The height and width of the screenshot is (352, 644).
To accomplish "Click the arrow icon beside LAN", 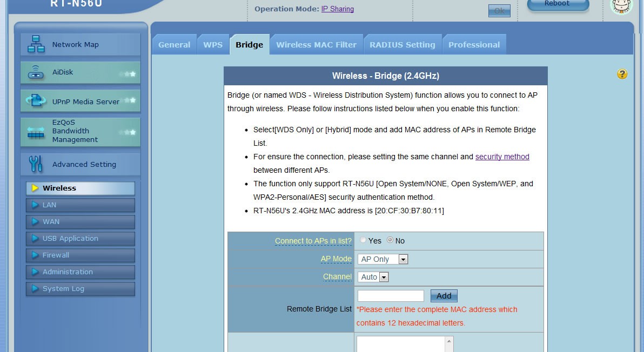I will pos(35,205).
